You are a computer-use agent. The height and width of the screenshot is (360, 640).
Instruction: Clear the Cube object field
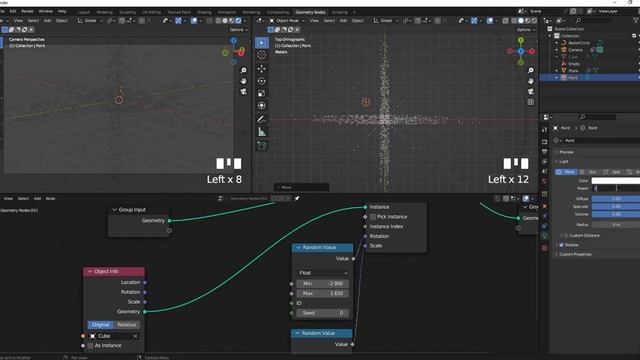tap(135, 336)
